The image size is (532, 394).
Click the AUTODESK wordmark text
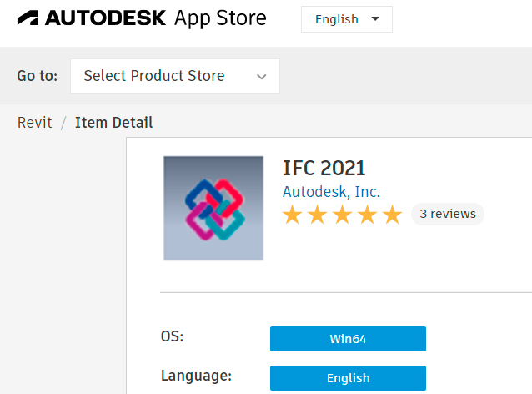coord(106,18)
